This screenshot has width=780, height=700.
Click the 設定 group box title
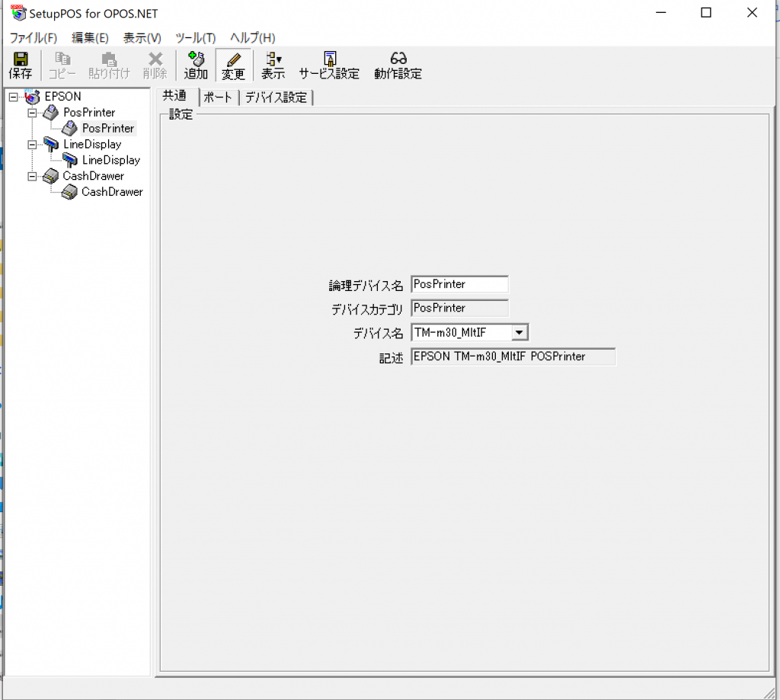click(x=181, y=114)
